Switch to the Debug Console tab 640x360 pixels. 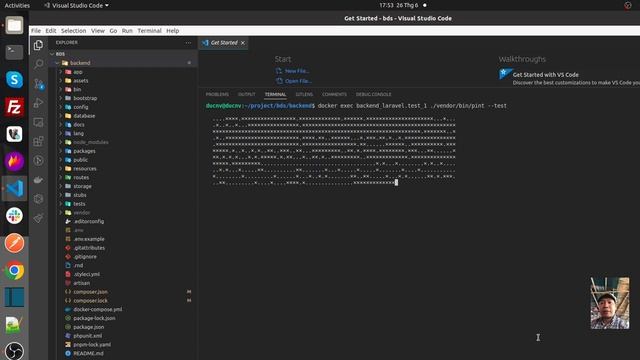click(x=373, y=94)
